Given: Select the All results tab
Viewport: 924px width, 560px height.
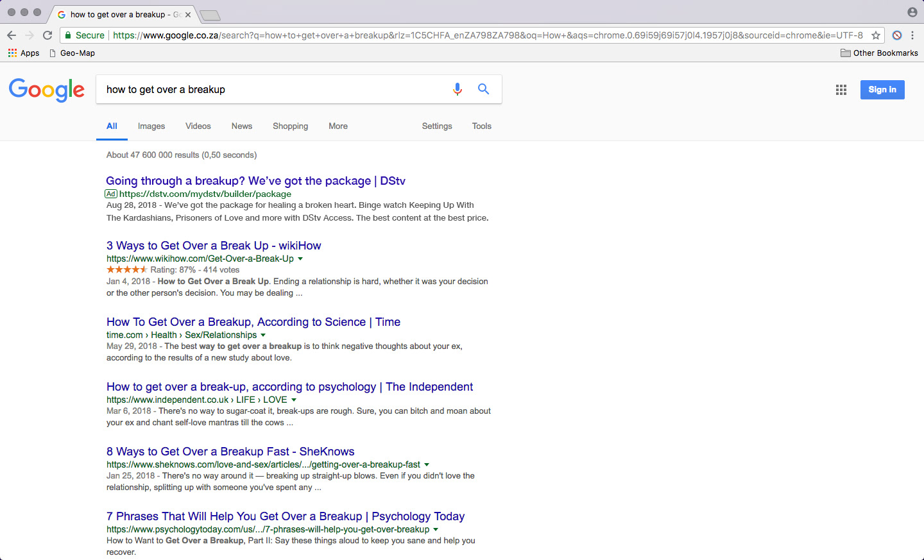Looking at the screenshot, I should pyautogui.click(x=112, y=126).
